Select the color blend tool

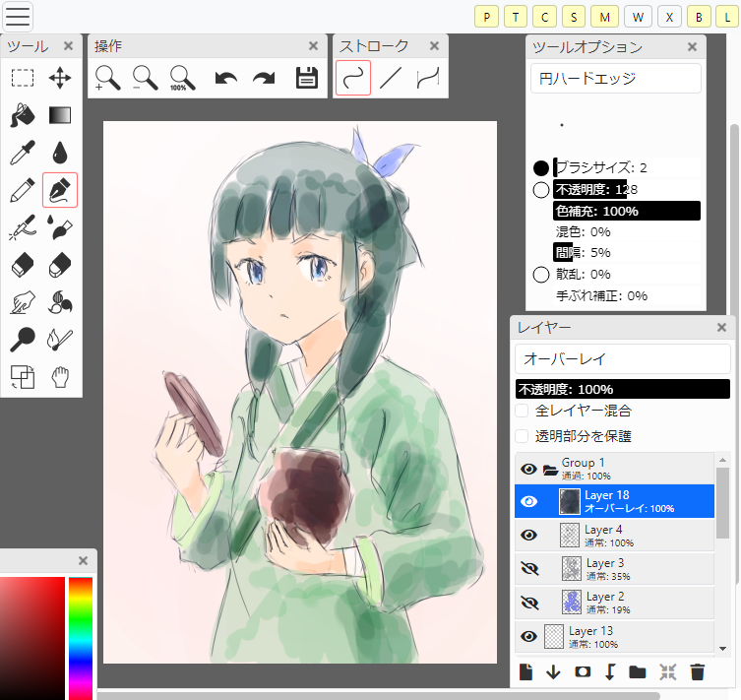[60, 302]
